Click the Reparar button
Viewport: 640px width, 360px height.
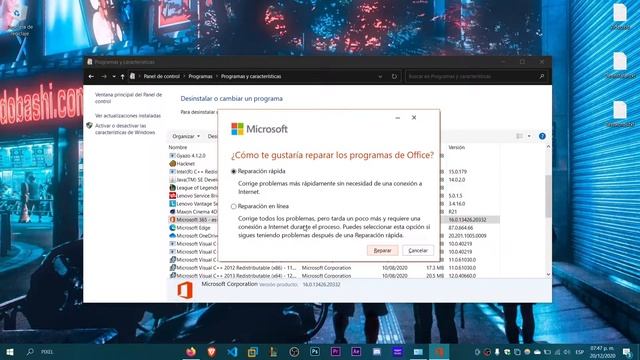(x=382, y=250)
